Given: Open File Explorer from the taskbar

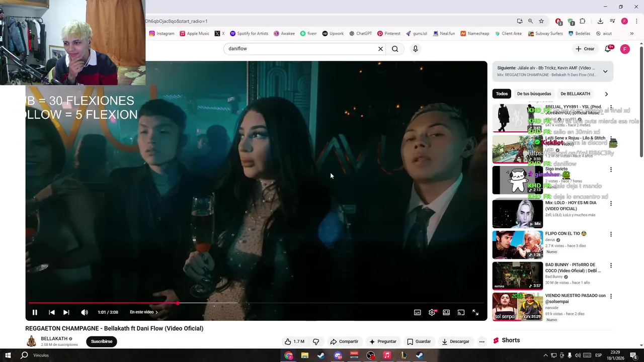Looking at the screenshot, I should point(304,355).
